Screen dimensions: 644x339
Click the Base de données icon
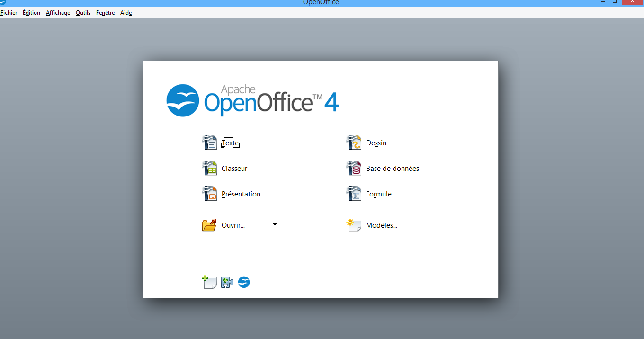tap(354, 168)
